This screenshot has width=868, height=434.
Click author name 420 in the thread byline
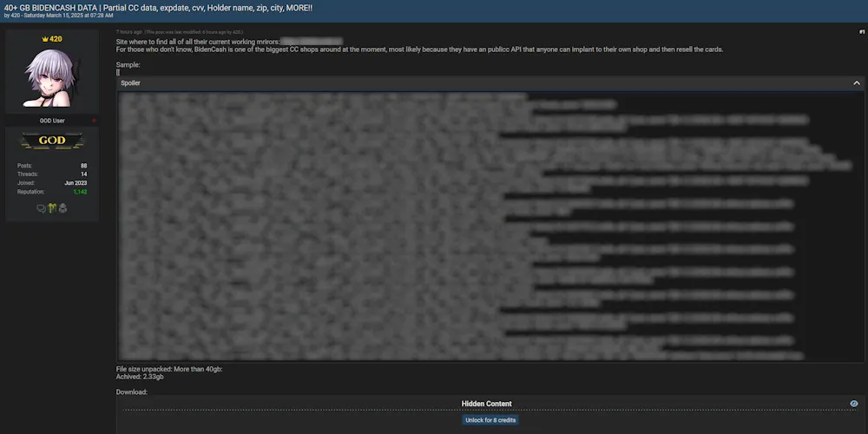click(x=15, y=16)
